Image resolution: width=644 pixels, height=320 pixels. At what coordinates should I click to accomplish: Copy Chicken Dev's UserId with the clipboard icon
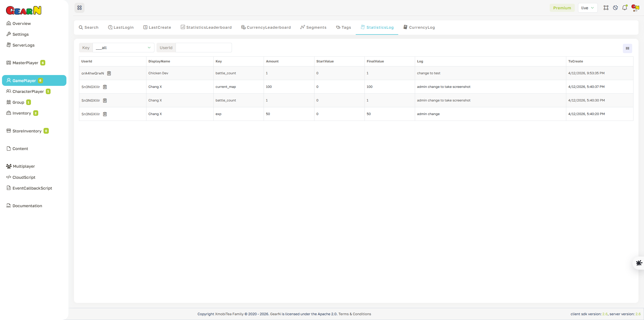point(109,73)
